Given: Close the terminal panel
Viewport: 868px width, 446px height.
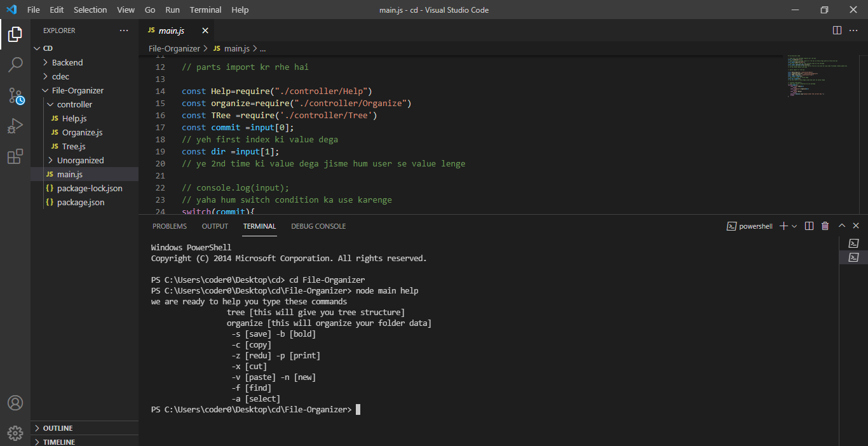Looking at the screenshot, I should coord(856,226).
